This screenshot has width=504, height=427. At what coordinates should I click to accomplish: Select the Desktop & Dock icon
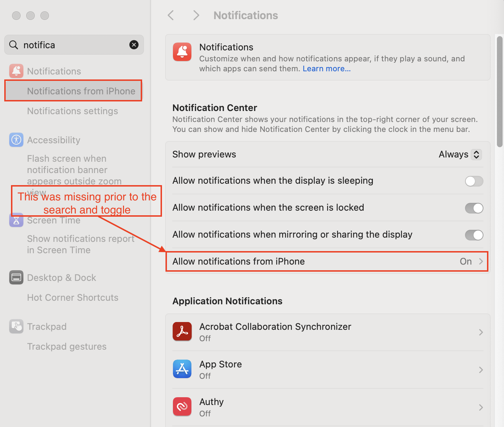[16, 277]
